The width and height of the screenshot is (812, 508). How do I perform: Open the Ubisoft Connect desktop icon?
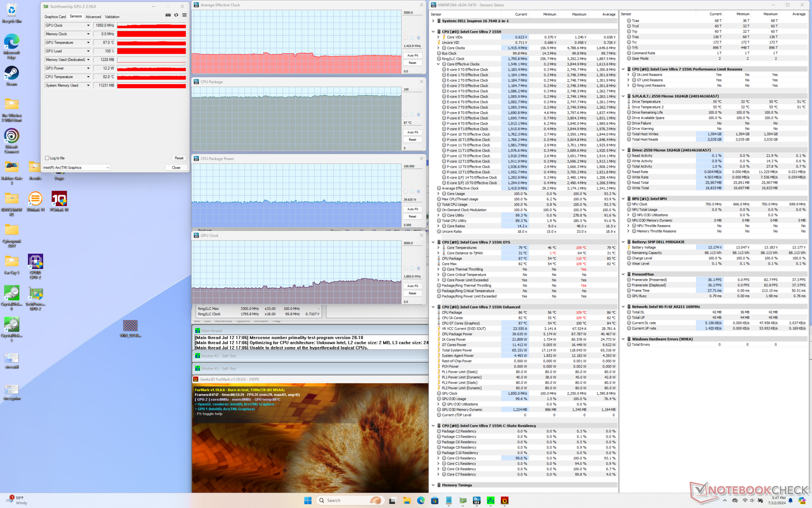(x=11, y=136)
